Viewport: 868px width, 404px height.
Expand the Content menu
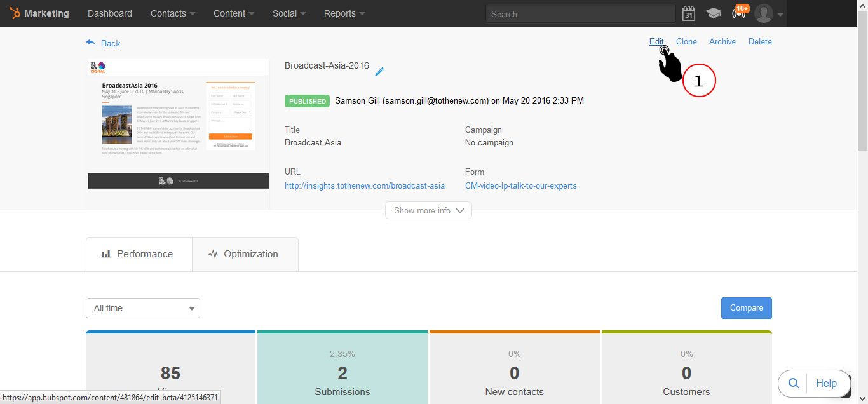click(x=234, y=13)
